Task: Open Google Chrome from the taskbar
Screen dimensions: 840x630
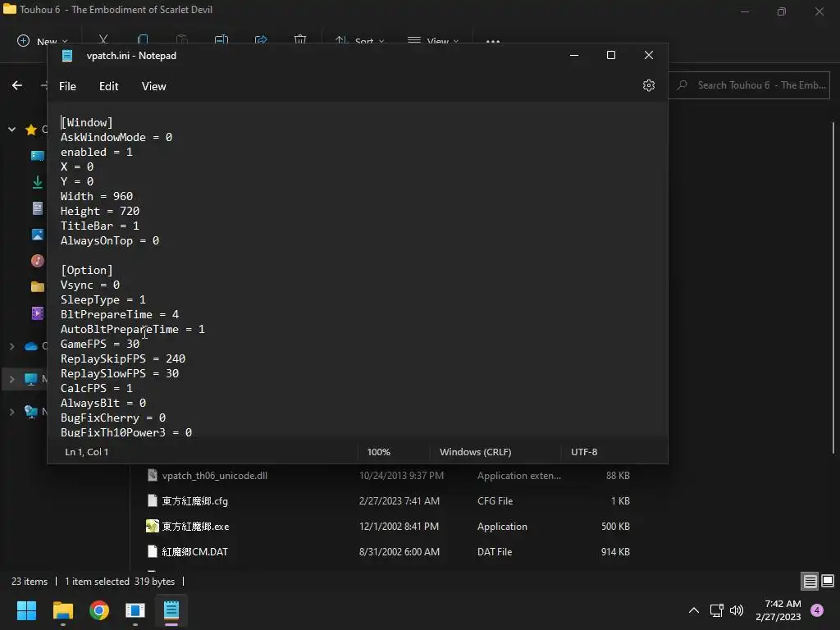Action: pos(99,610)
